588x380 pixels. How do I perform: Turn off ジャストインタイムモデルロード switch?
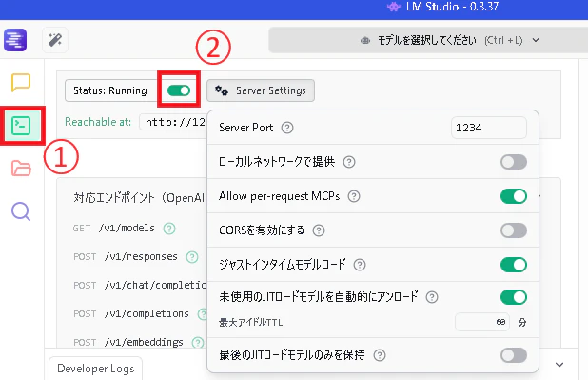point(514,265)
